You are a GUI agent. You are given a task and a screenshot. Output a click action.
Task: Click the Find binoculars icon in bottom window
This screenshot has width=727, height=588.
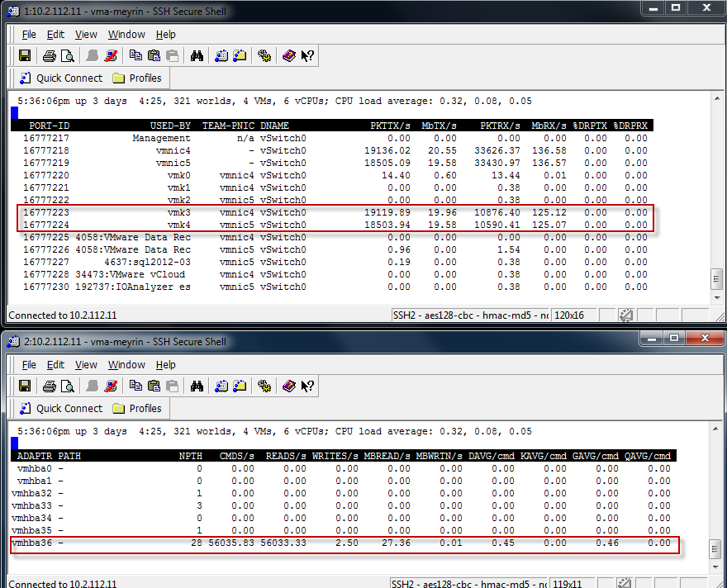tap(197, 386)
